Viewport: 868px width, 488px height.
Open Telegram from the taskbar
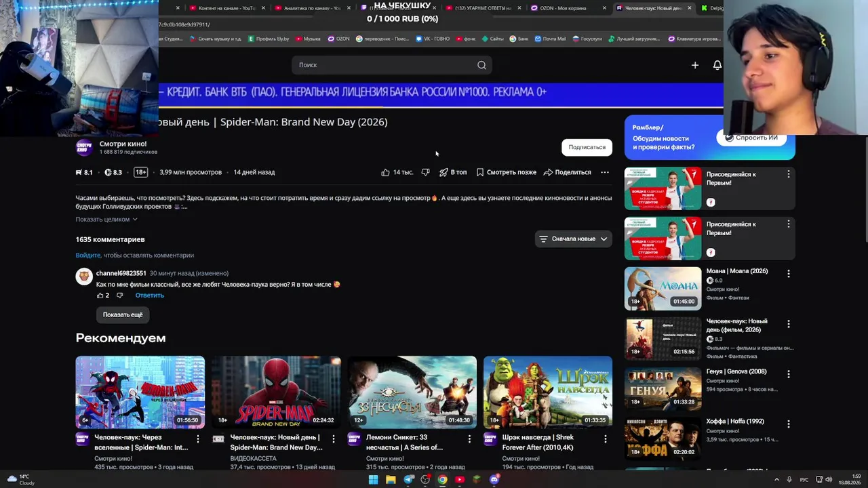408,480
